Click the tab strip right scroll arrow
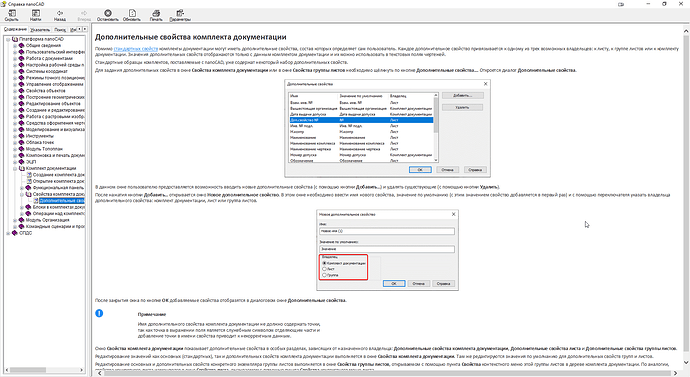 pyautogui.click(x=85, y=29)
